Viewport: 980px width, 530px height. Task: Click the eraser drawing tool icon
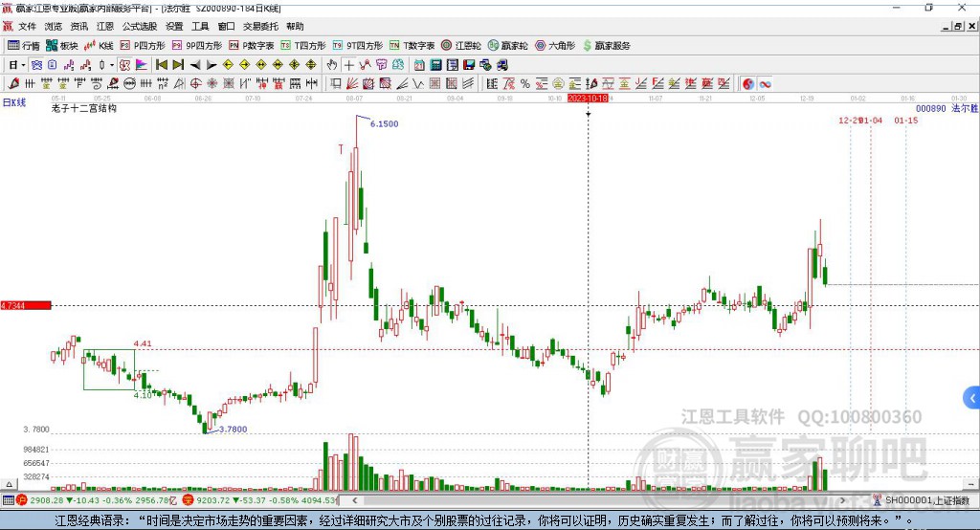(113, 84)
